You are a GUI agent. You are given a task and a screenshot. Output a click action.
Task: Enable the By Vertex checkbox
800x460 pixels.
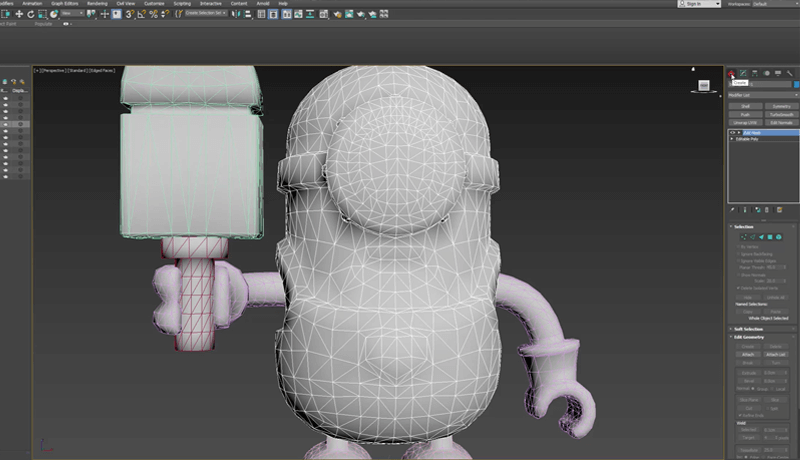[x=738, y=247]
